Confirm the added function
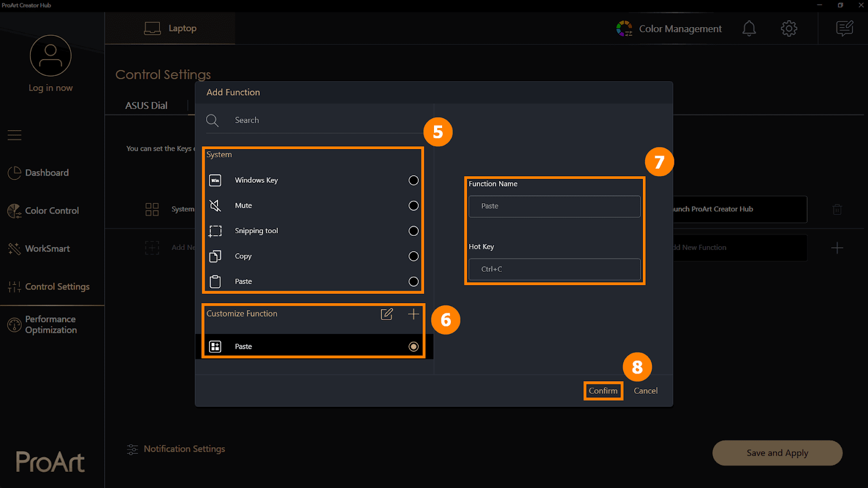868x488 pixels. 603,391
